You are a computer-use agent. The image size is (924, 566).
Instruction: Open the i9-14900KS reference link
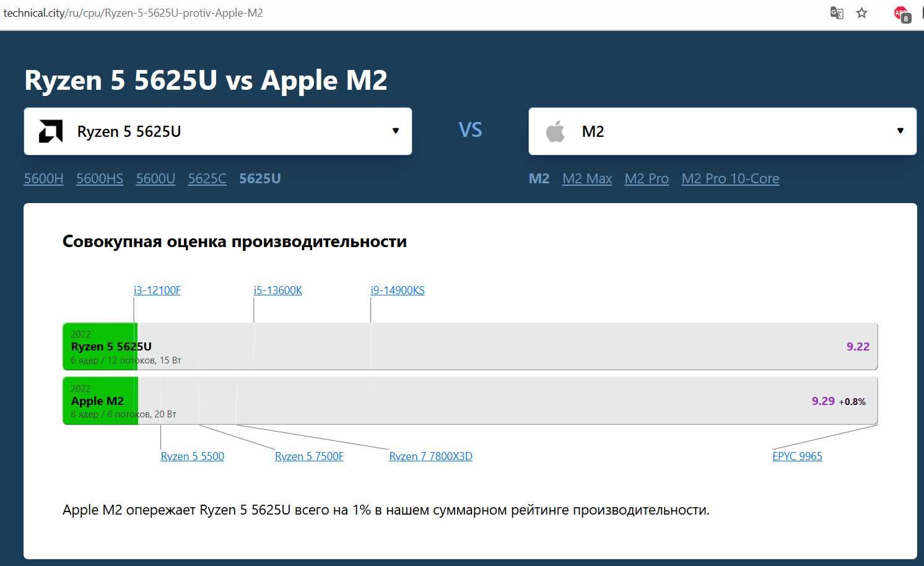pyautogui.click(x=398, y=290)
